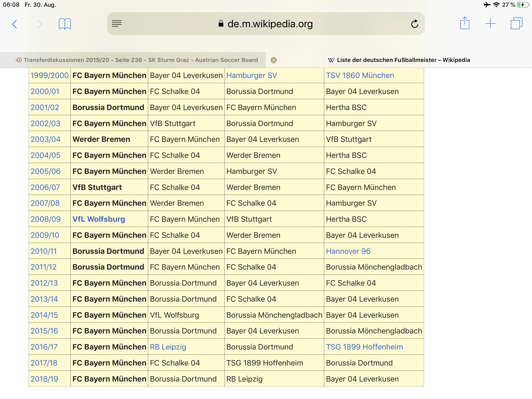
Task: Open the 2001/02 season link
Action: pos(45,107)
